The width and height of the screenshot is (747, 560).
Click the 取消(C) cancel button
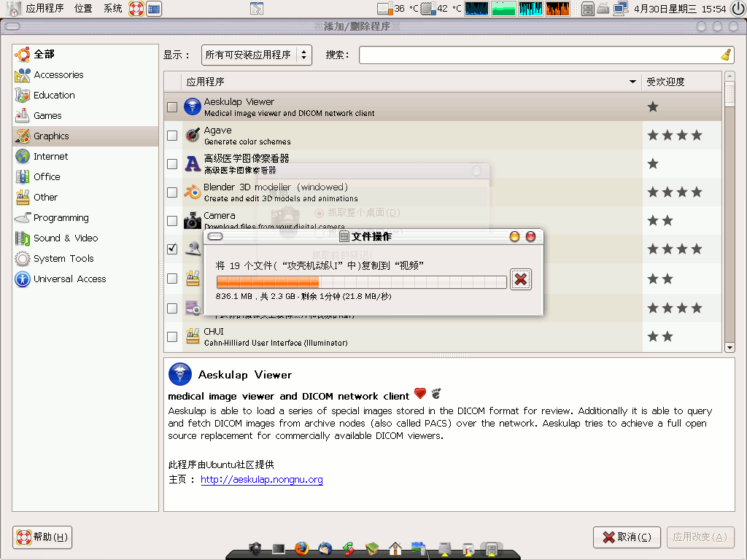pos(627,537)
